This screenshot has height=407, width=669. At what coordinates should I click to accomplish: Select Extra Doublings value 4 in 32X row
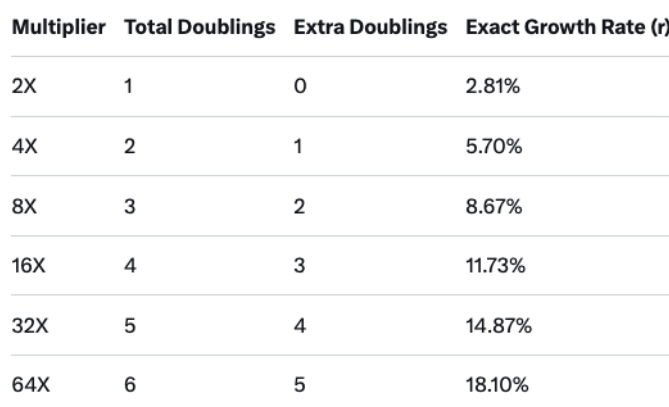coord(299,326)
